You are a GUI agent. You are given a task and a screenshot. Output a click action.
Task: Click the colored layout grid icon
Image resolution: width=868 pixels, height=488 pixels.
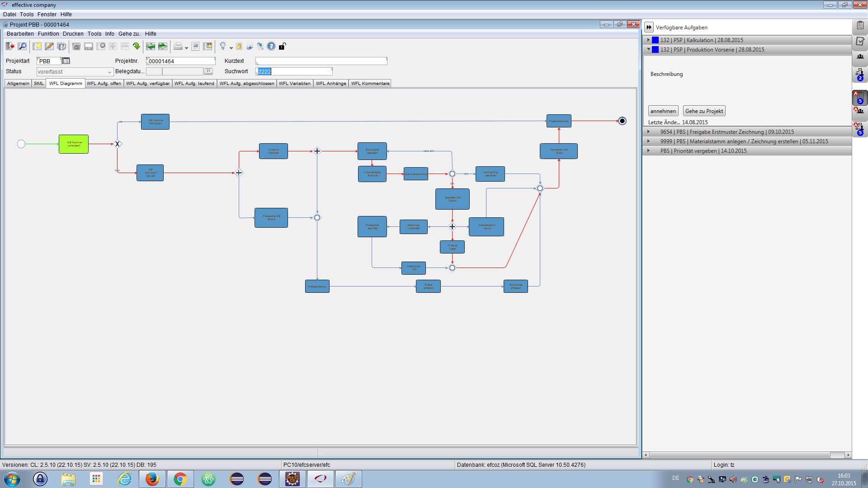click(x=208, y=46)
